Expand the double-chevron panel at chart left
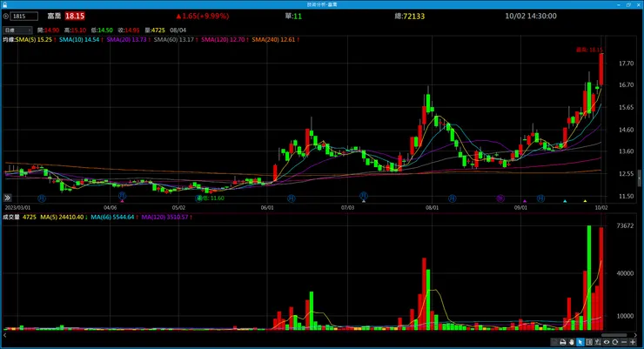This screenshot has height=349, width=644. pos(7,198)
